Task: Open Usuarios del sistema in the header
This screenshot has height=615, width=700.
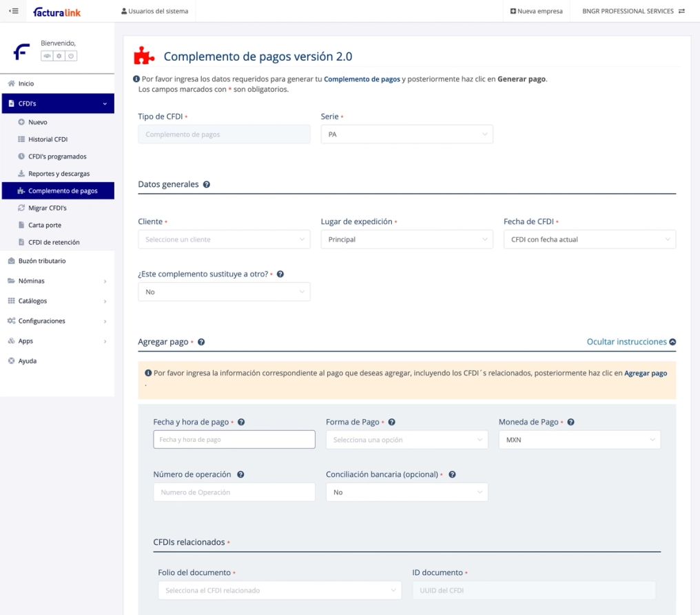Action: (x=154, y=11)
